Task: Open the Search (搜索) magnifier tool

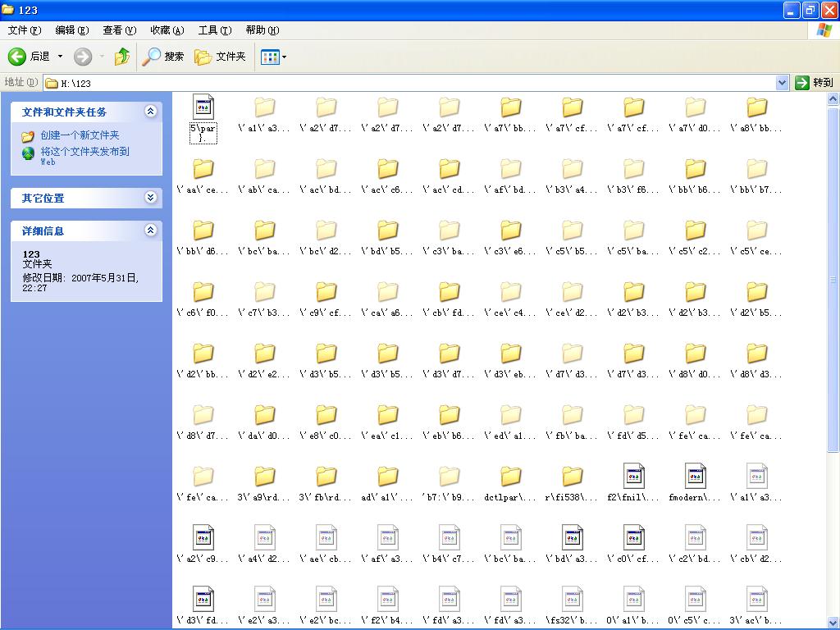Action: tap(152, 57)
